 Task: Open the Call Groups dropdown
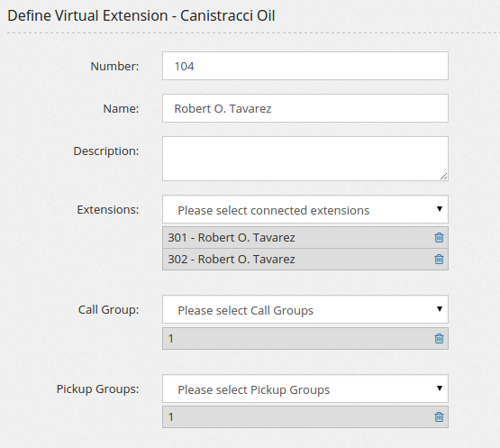point(305,309)
